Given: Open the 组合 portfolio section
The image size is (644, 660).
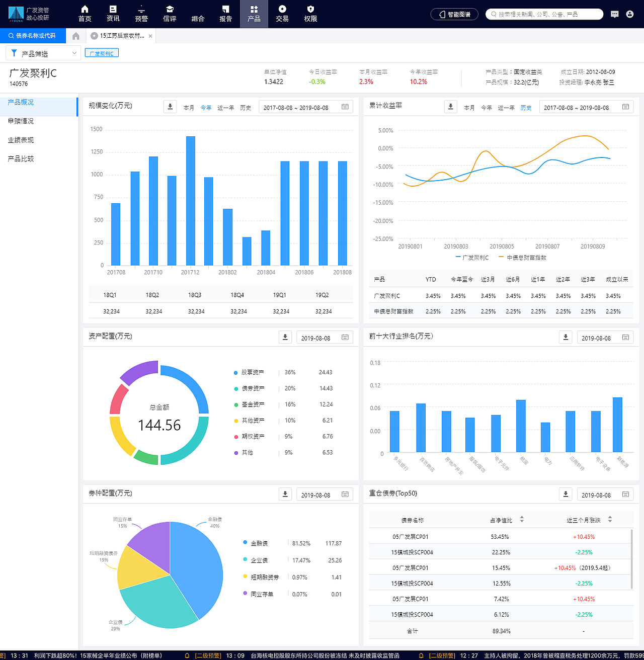Looking at the screenshot, I should point(198,19).
